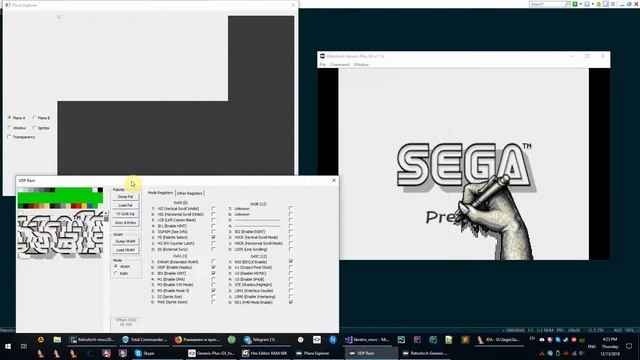
Task: Select RAM mode radio button
Action: click(x=116, y=273)
